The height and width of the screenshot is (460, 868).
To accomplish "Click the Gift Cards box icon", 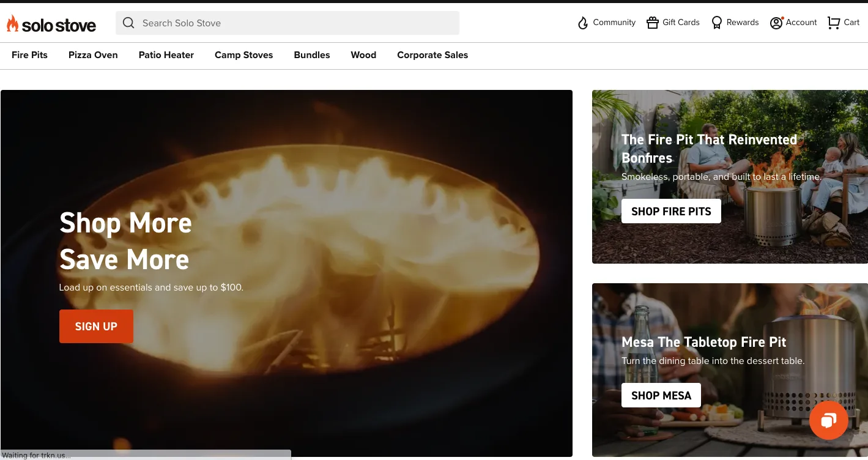I will coord(653,23).
